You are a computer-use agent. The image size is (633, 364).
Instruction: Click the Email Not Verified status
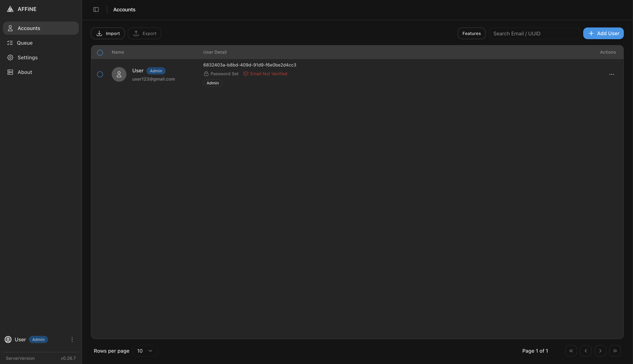(265, 73)
